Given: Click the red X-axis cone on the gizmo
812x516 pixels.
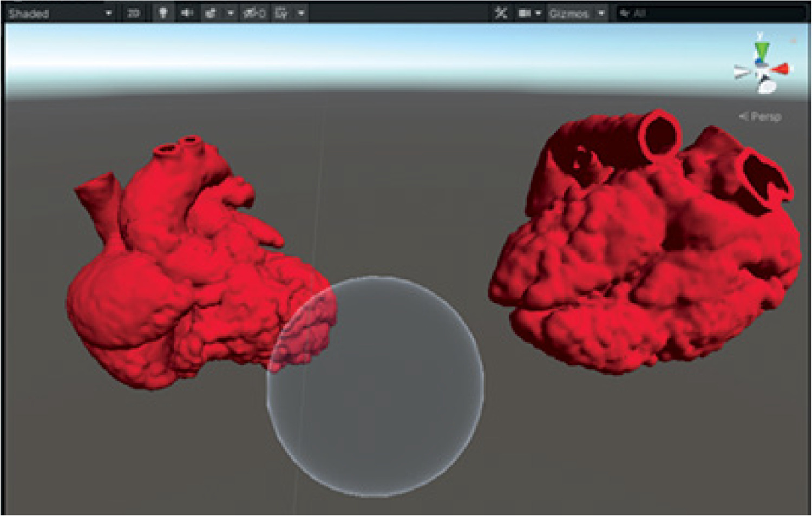Looking at the screenshot, I should tap(782, 69).
